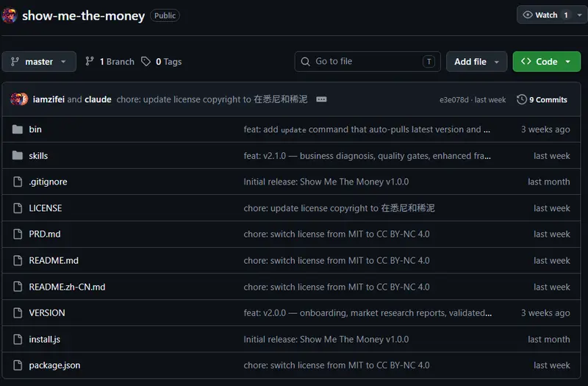
Task: Click the README.md file icon
Action: point(18,260)
